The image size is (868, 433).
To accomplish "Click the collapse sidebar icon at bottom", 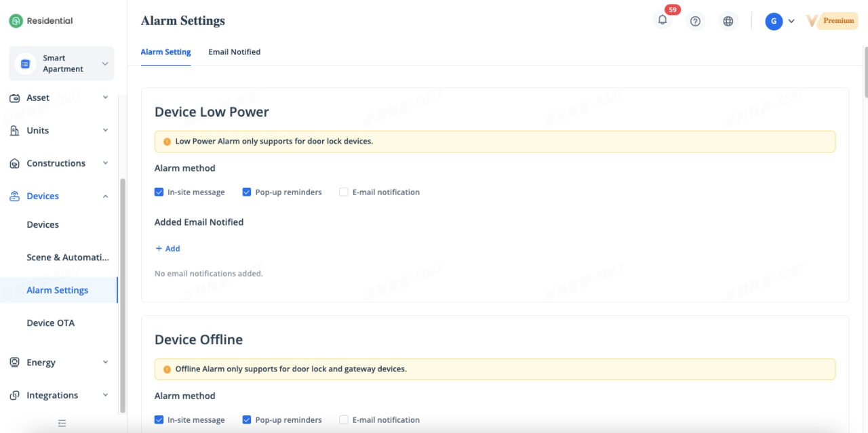I will click(62, 424).
